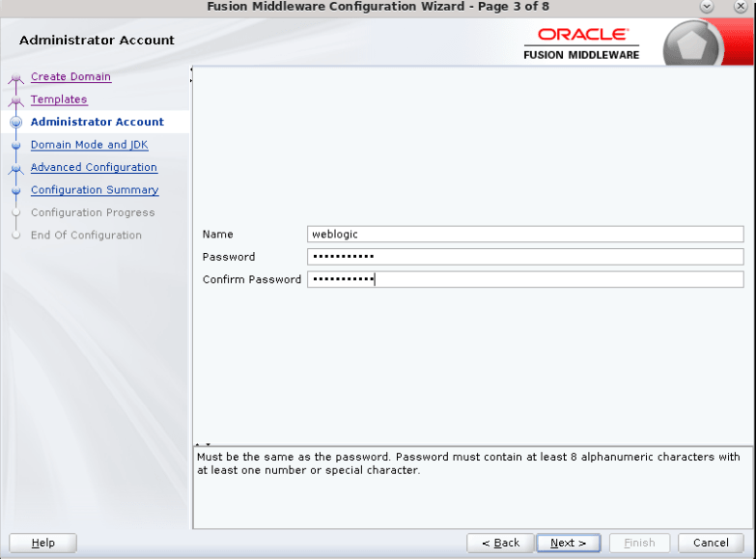Click the Name label
756x559 pixels.
[218, 235]
